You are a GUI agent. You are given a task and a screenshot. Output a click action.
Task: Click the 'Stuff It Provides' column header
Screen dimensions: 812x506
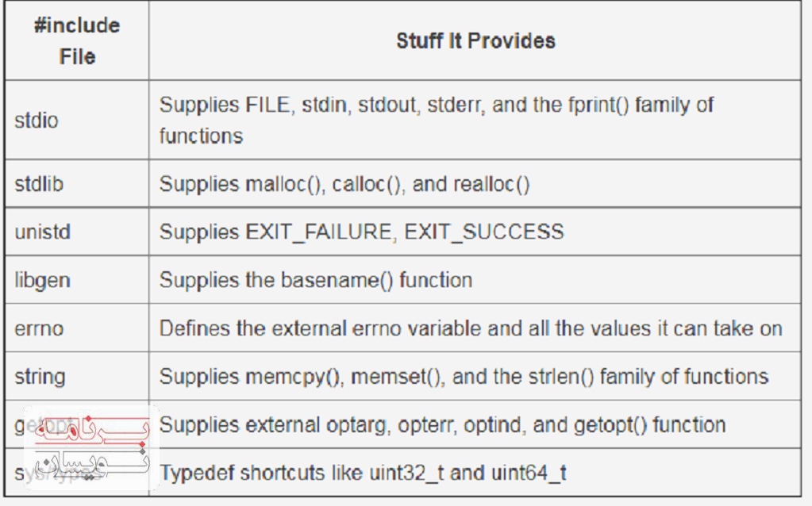[475, 41]
